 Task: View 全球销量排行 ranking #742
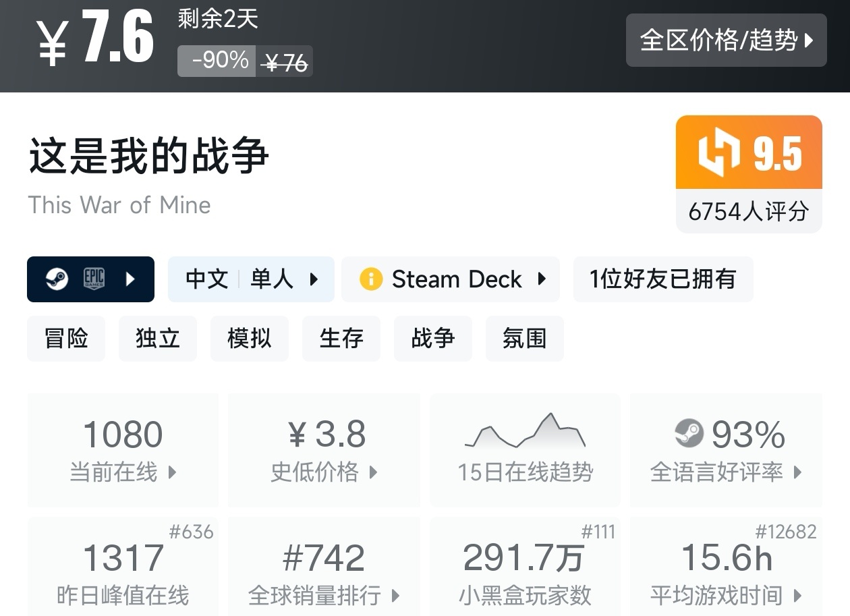[x=324, y=573]
